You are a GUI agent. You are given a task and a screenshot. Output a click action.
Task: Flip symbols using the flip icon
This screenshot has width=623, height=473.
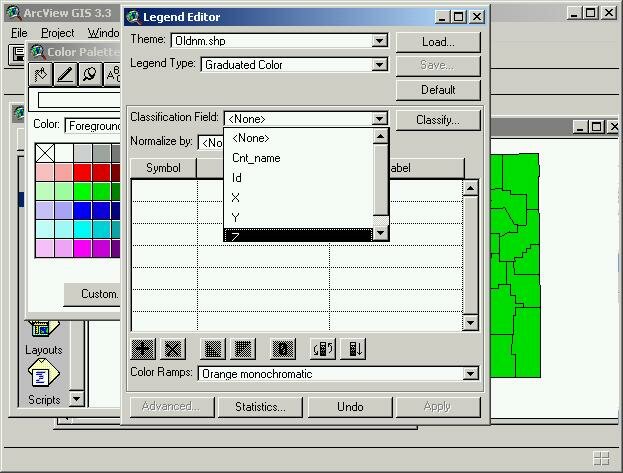pos(323,349)
